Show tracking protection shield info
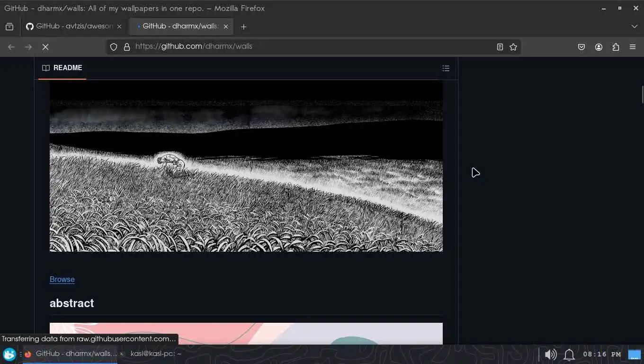 tap(114, 47)
